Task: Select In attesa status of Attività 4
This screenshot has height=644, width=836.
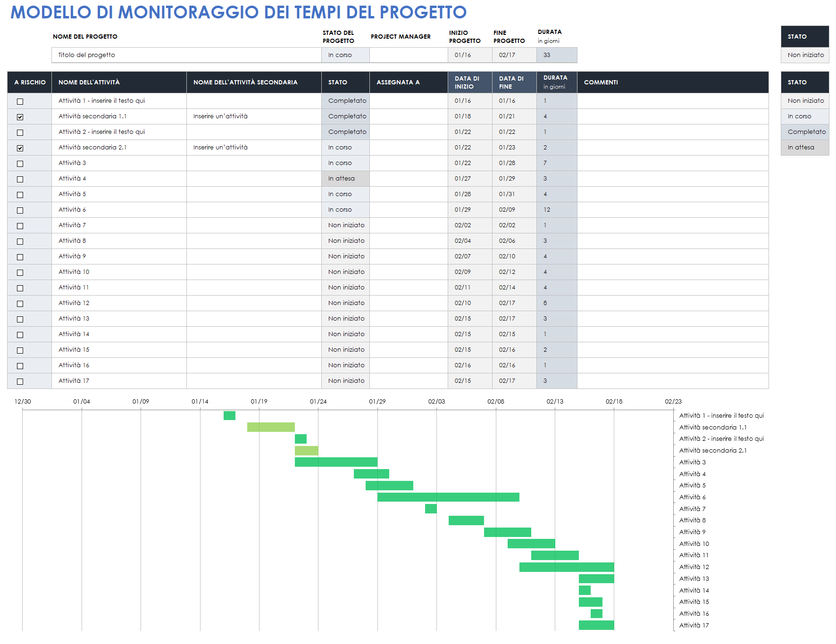Action: 345,179
